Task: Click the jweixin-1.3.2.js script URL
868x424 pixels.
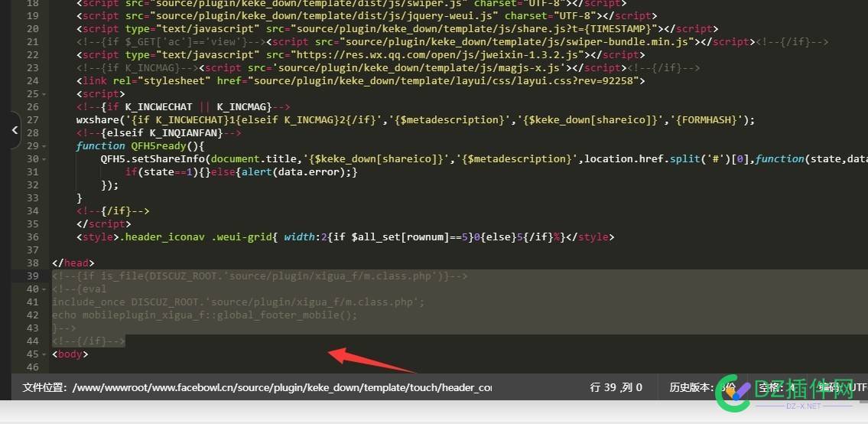Action: (x=441, y=55)
